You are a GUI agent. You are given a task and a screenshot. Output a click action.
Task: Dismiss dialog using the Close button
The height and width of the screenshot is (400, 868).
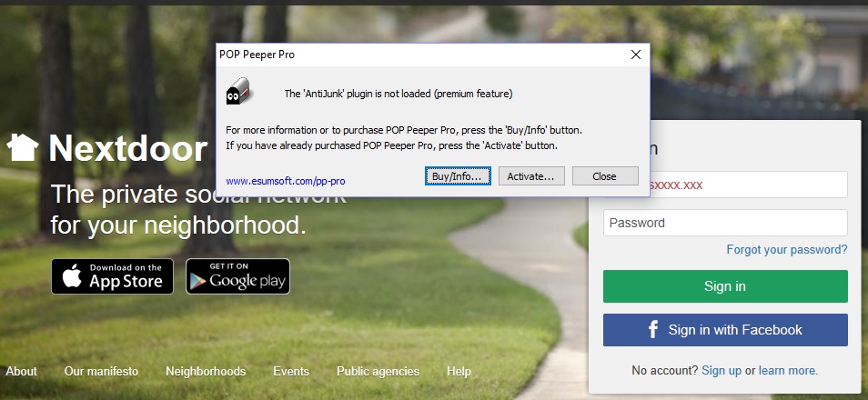[x=605, y=176]
